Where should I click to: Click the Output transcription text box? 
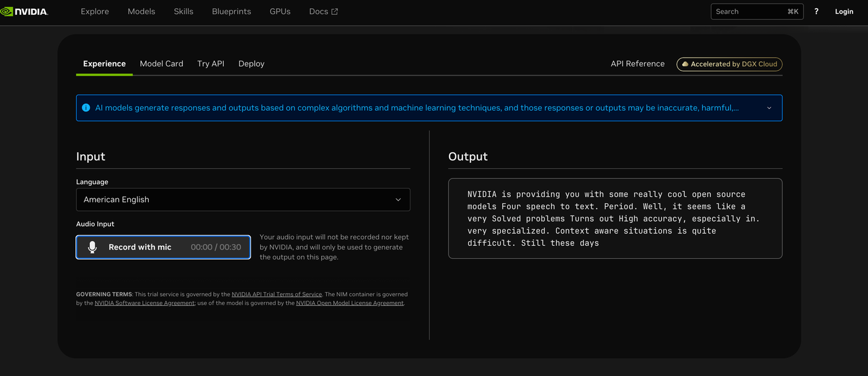click(x=615, y=219)
